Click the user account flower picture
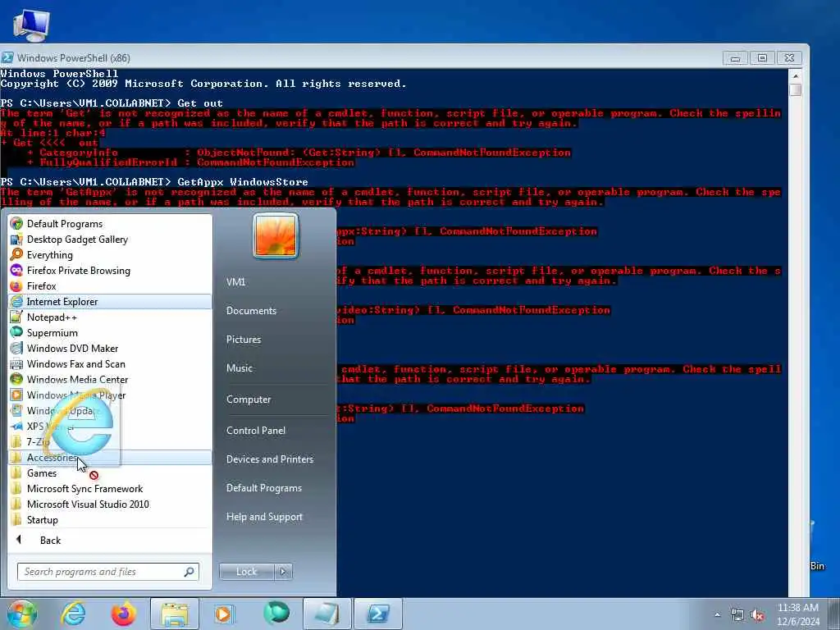The image size is (840, 630). (x=276, y=235)
